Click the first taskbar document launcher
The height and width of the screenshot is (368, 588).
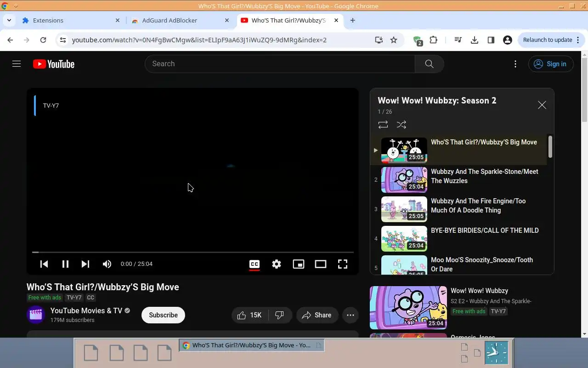[91, 353]
